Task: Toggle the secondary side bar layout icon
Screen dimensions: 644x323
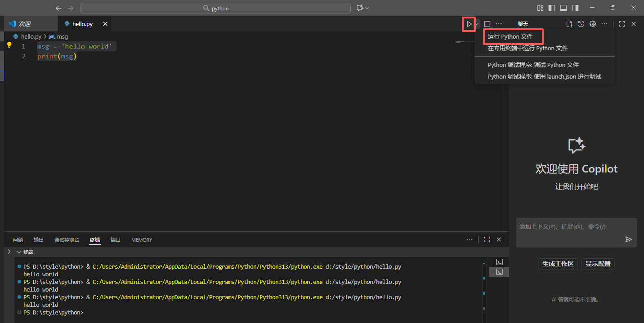Action: tap(575, 8)
